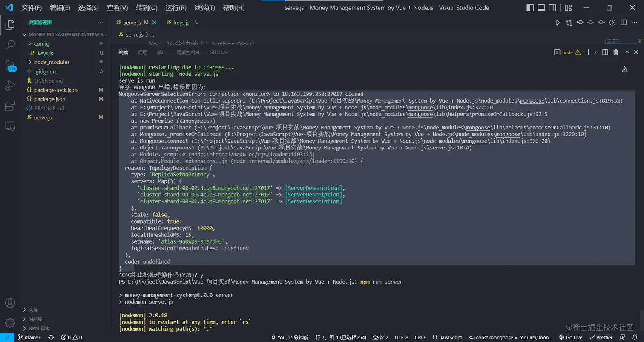Click Prettier formatter status item
This screenshot has height=342, width=644.
click(x=601, y=337)
